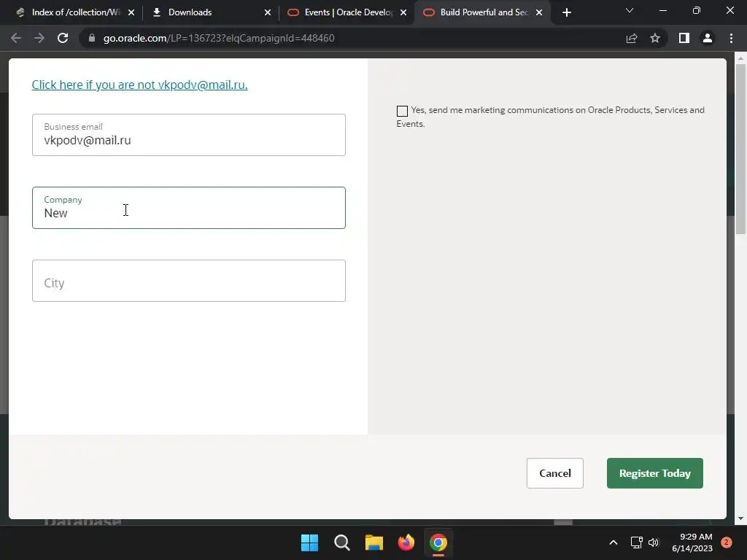Click the City input field

click(189, 281)
